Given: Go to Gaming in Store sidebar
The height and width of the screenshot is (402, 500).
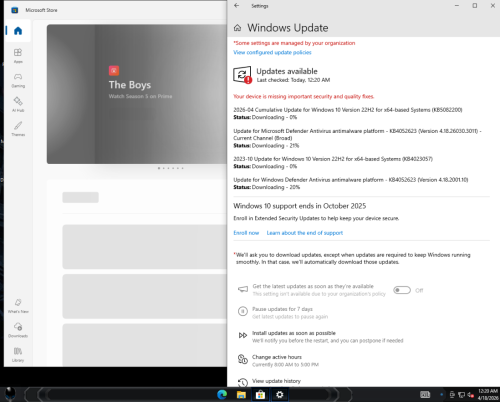Looking at the screenshot, I should [18, 80].
